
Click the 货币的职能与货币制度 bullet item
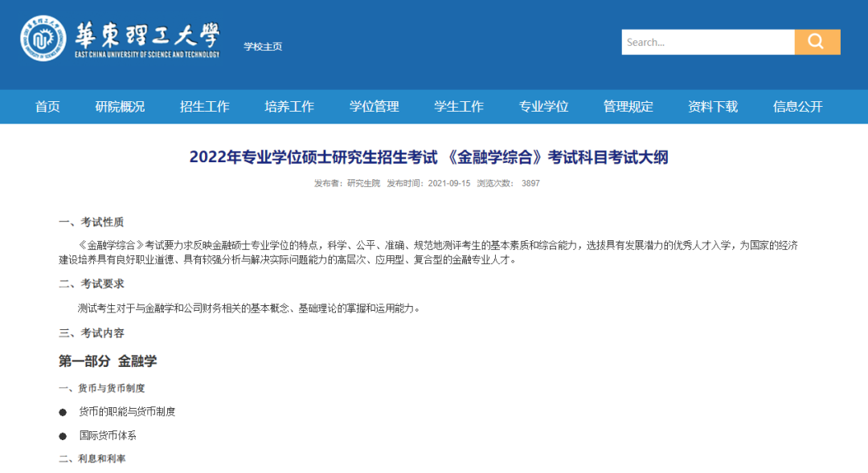pyautogui.click(x=127, y=412)
